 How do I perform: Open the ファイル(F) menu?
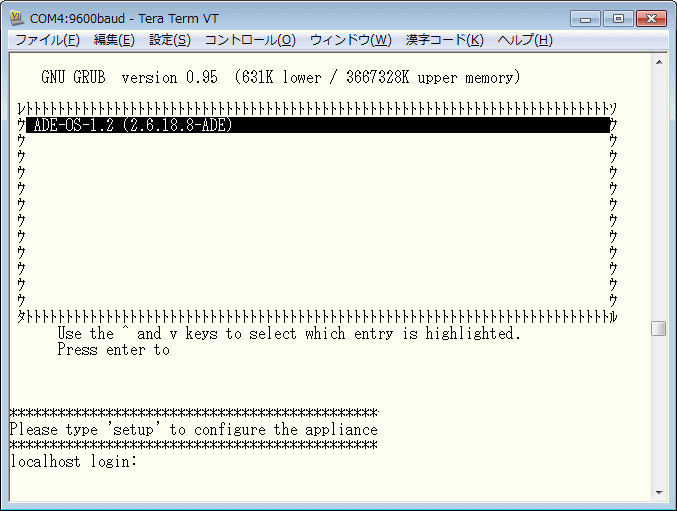coord(47,40)
